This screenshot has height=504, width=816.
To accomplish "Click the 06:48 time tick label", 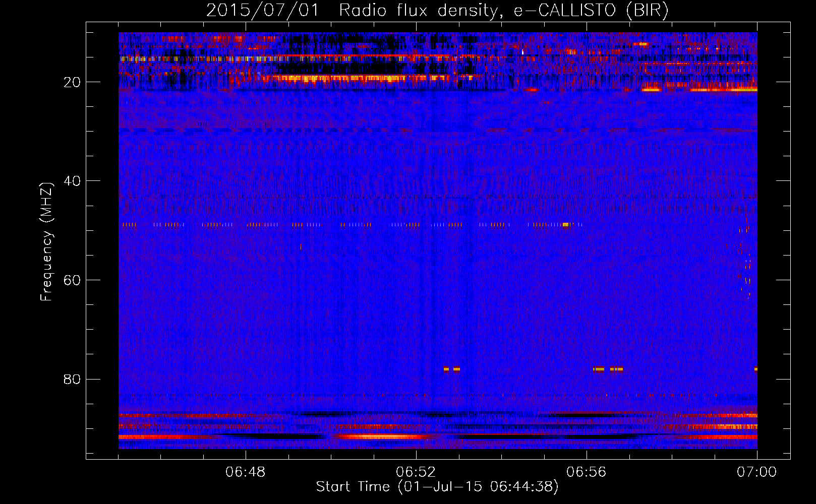I will 246,472.
